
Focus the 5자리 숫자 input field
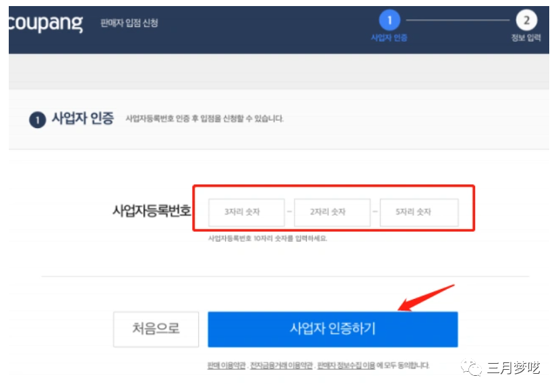(x=419, y=212)
